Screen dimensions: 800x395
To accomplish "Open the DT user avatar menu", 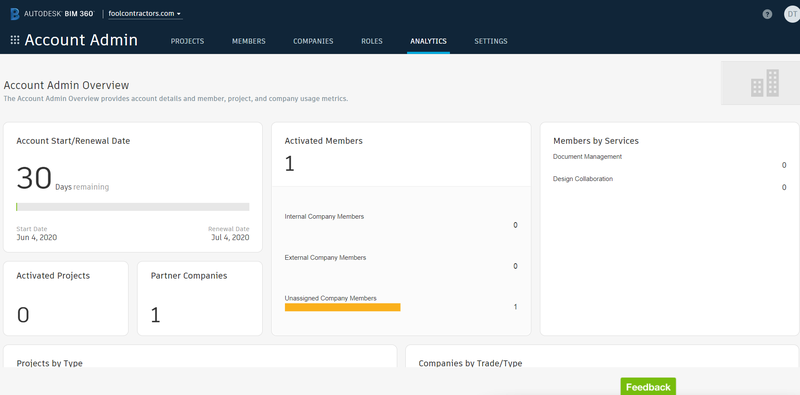I will 791,14.
